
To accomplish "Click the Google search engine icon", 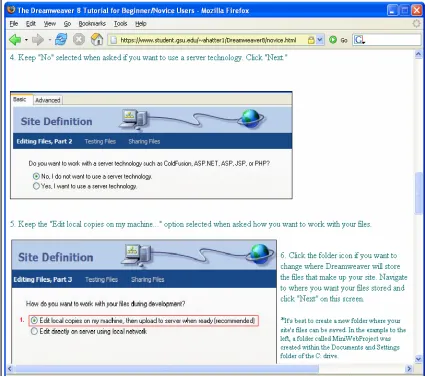I will (359, 40).
